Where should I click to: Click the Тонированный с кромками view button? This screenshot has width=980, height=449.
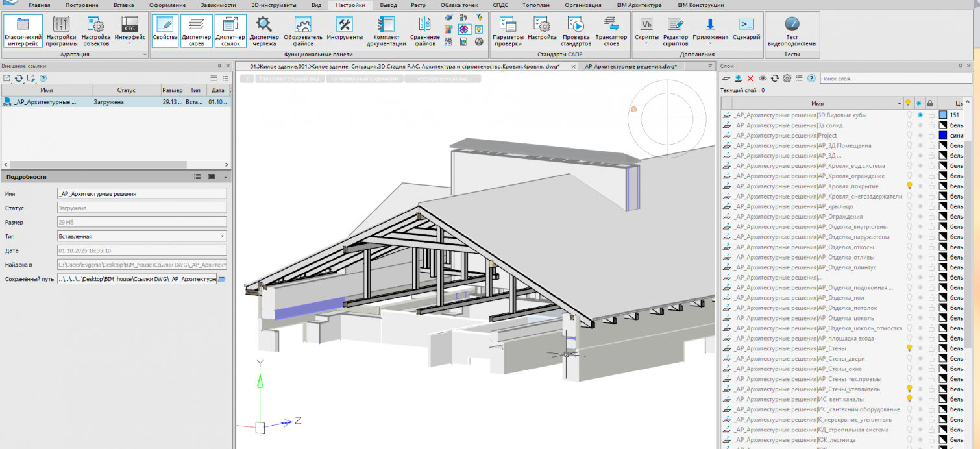coord(363,79)
